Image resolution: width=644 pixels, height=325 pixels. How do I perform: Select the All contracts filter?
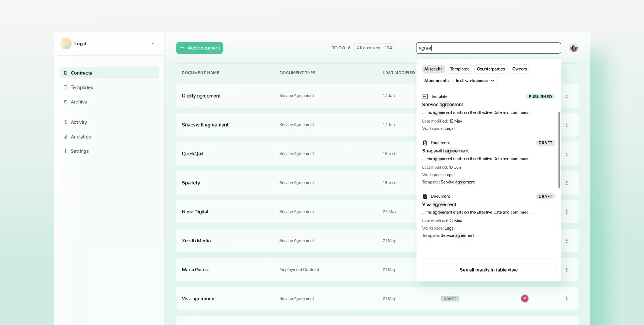click(x=375, y=48)
